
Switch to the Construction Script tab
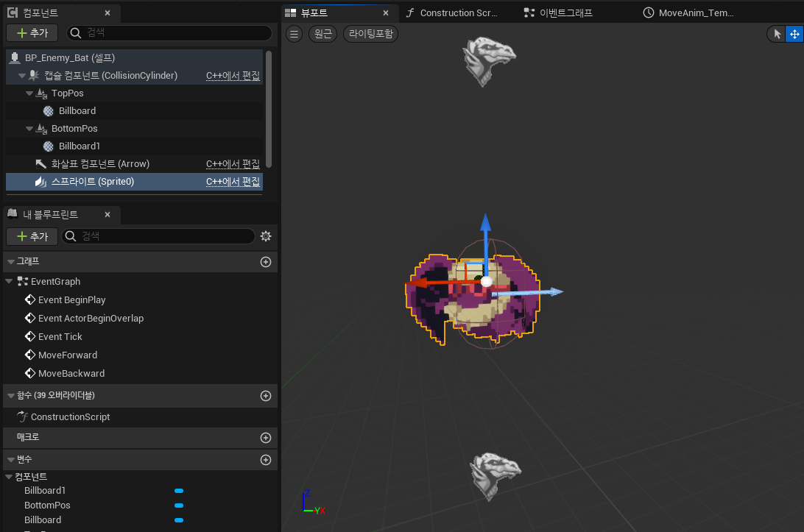(x=453, y=13)
